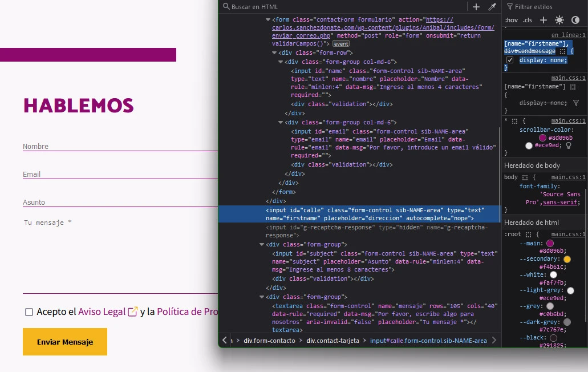Click the external link icon beside Aviso Legal

point(133,312)
